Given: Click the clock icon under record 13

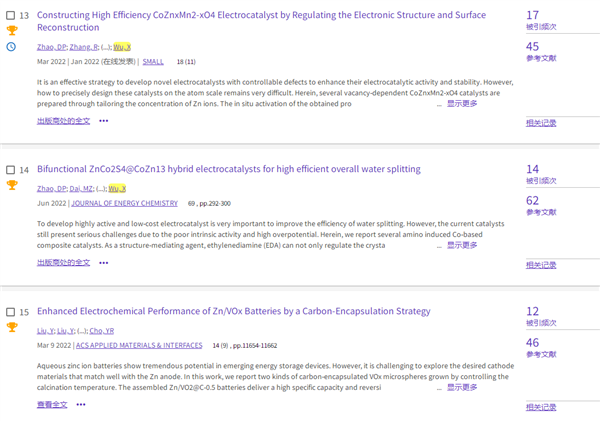Looking at the screenshot, I should coord(11,47).
